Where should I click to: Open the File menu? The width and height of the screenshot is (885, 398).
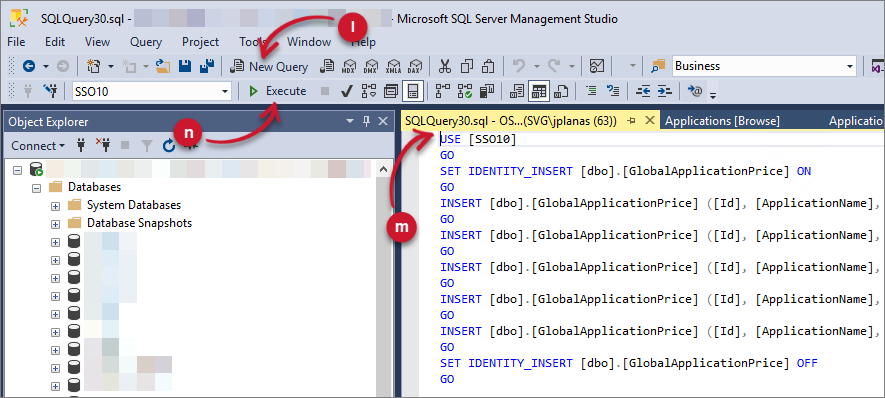pyautogui.click(x=16, y=42)
